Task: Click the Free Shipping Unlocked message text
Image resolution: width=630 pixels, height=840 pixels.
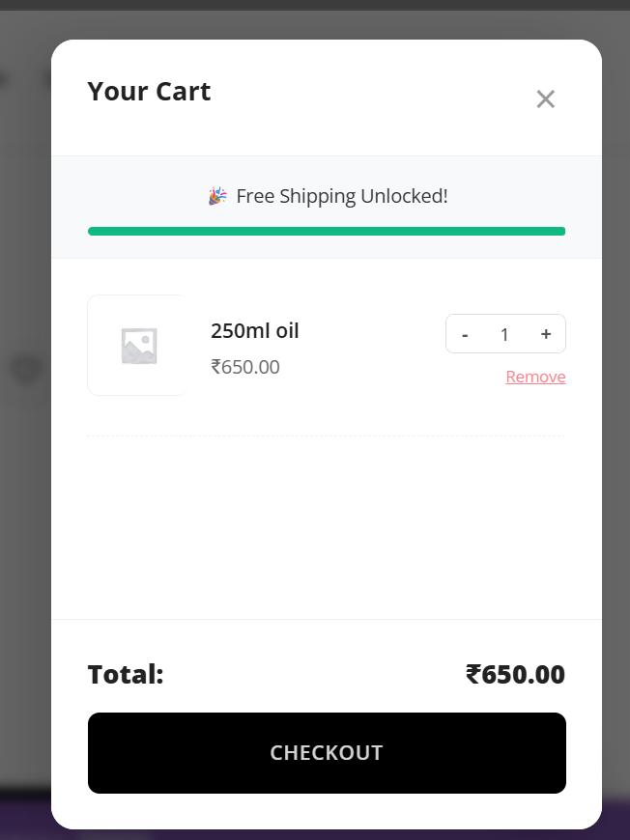Action: pyautogui.click(x=342, y=196)
